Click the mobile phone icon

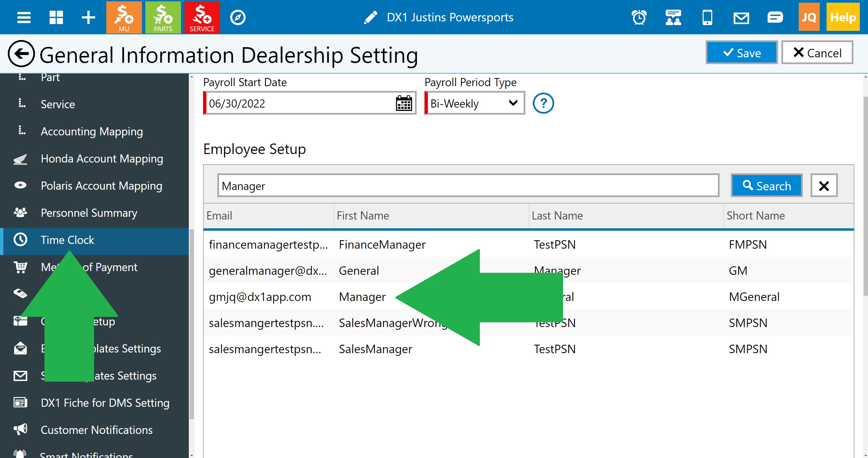coord(707,17)
